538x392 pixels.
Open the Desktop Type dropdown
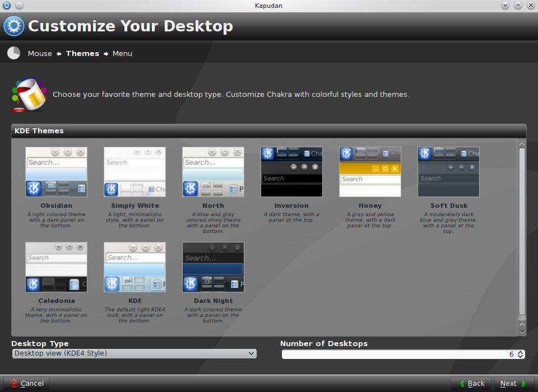point(134,353)
